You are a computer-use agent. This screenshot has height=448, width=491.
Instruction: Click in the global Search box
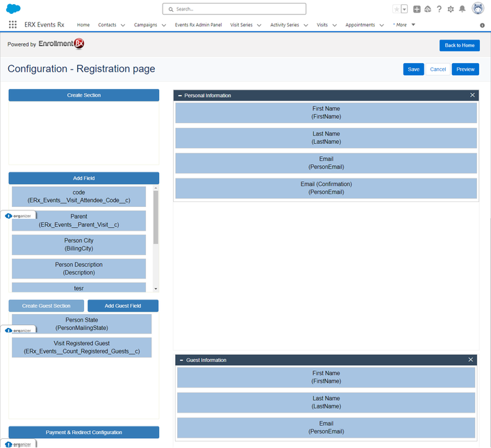tap(234, 9)
